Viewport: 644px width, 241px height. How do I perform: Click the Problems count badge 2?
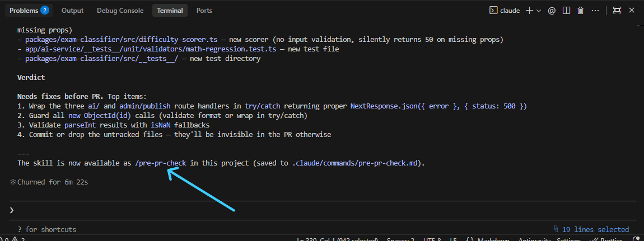[45, 11]
